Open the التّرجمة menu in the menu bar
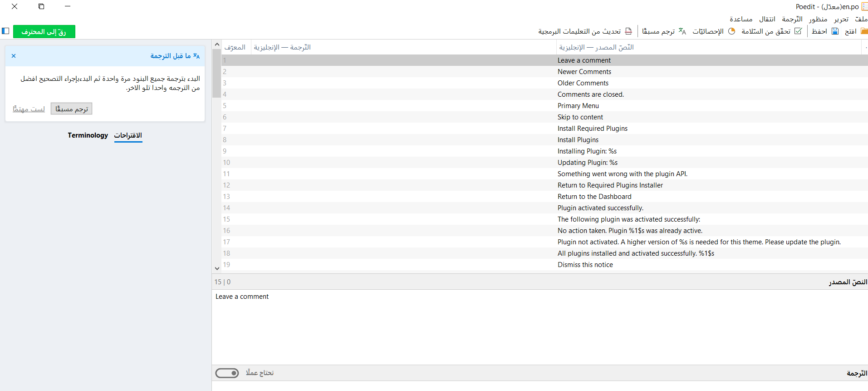 (x=792, y=19)
